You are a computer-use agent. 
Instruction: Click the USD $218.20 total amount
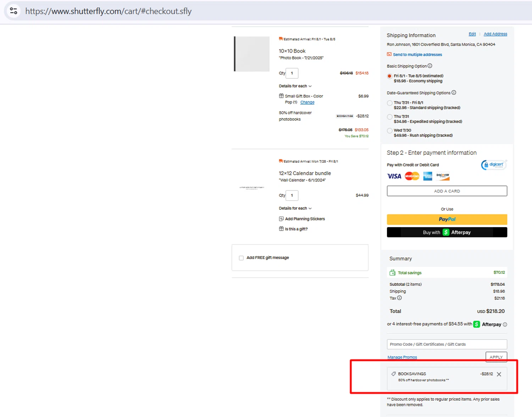(x=491, y=311)
